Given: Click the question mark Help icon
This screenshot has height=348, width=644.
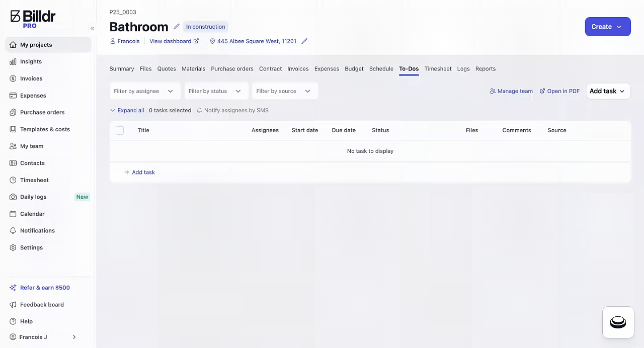Looking at the screenshot, I should point(13,321).
